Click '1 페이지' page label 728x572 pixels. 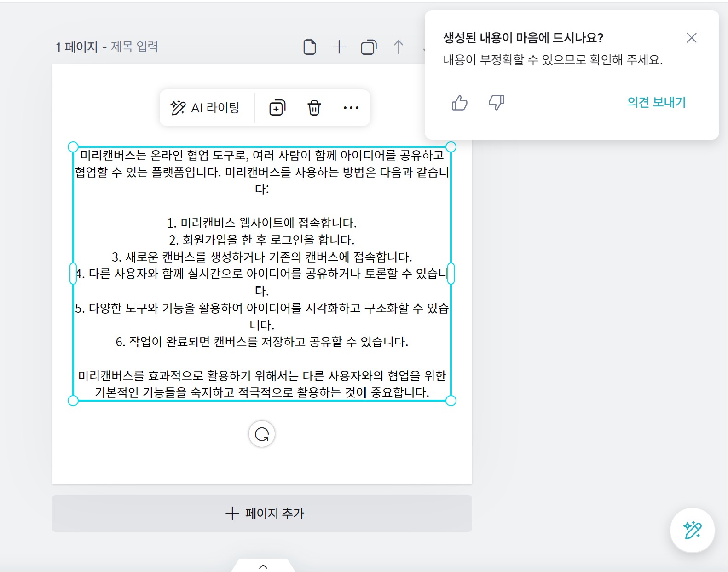[77, 47]
